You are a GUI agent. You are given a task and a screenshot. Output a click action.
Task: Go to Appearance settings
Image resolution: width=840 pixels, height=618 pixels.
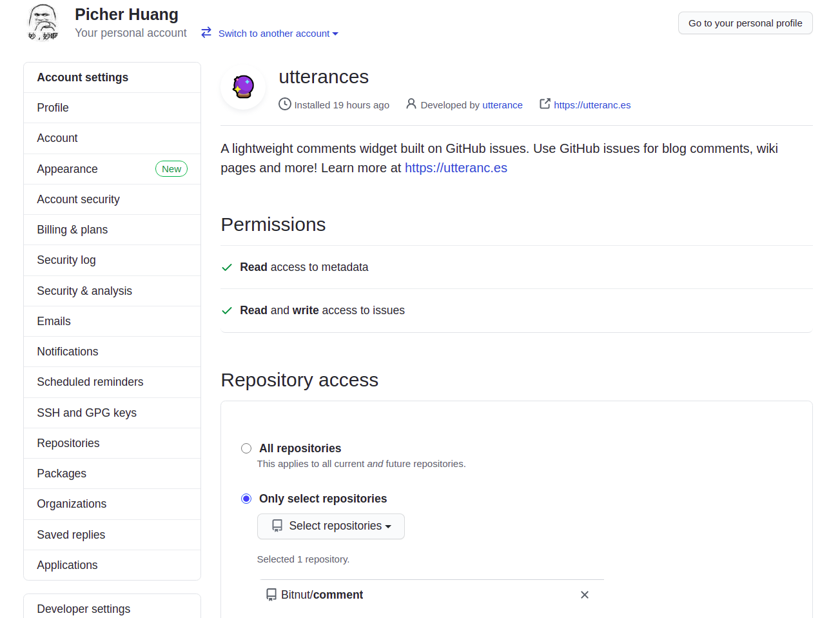pyautogui.click(x=112, y=169)
